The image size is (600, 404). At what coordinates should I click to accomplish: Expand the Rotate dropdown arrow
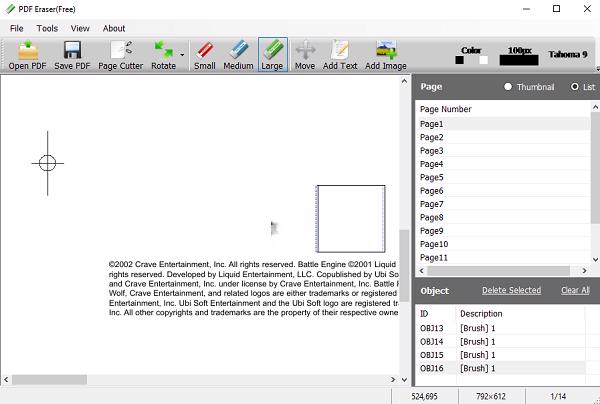coord(183,55)
